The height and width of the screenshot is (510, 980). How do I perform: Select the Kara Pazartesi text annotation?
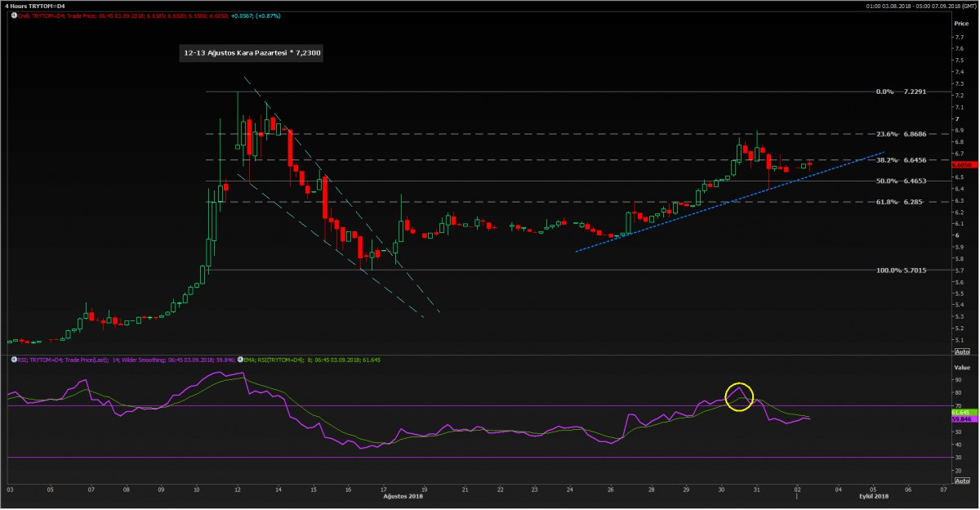(252, 54)
